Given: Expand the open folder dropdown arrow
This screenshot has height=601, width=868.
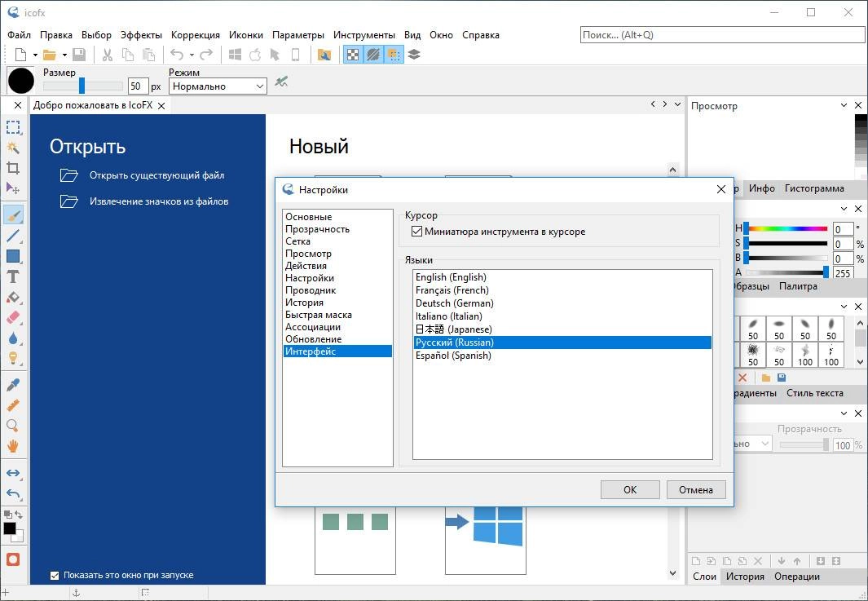Looking at the screenshot, I should 64,55.
